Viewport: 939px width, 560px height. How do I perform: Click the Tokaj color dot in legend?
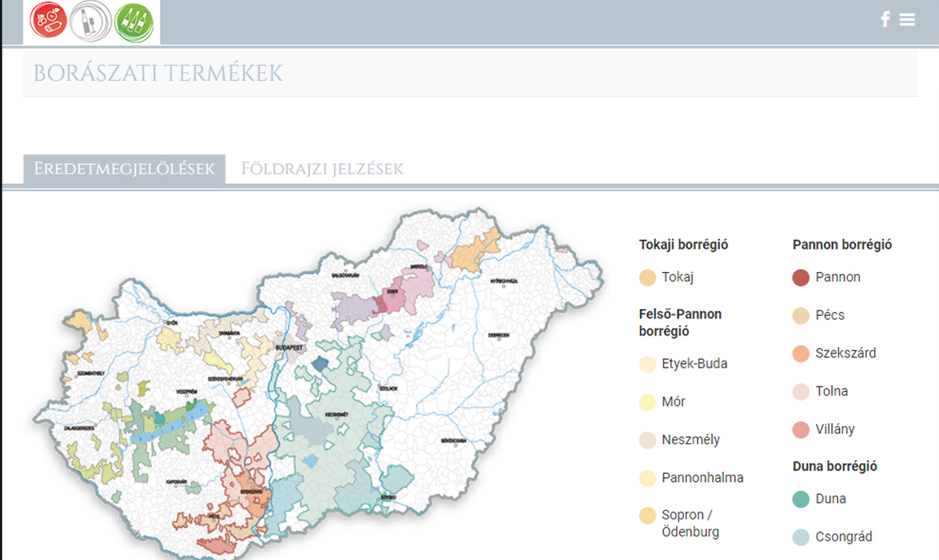tap(647, 278)
